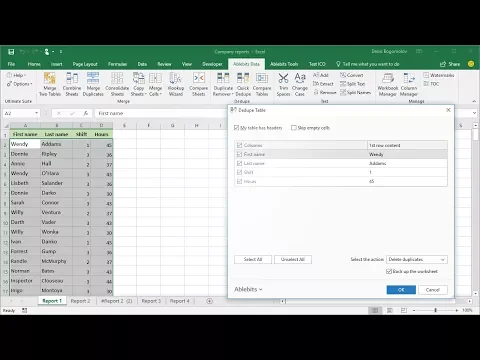
Task: Open the Select the action dropdown
Action: [x=417, y=259]
